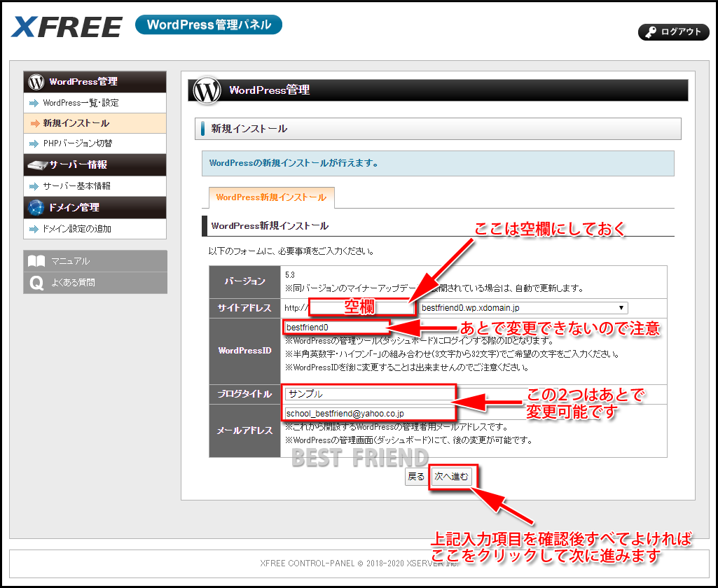718x588 pixels.
Task: Click the WordPressID field containing bestfriend0
Action: coord(336,328)
